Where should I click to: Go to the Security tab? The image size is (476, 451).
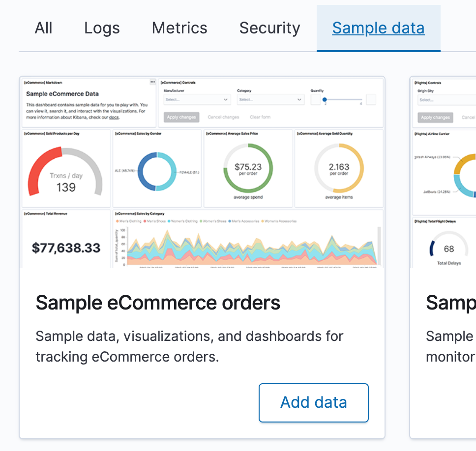point(269,28)
